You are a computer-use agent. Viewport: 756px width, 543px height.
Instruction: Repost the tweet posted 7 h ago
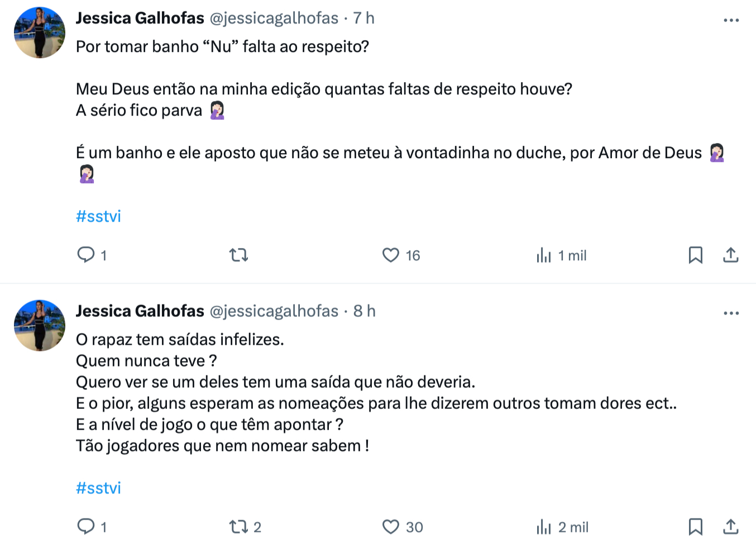click(x=238, y=255)
